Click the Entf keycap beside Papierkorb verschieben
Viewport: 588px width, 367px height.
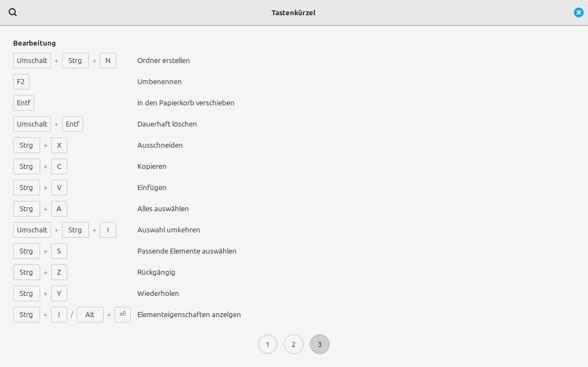(23, 103)
